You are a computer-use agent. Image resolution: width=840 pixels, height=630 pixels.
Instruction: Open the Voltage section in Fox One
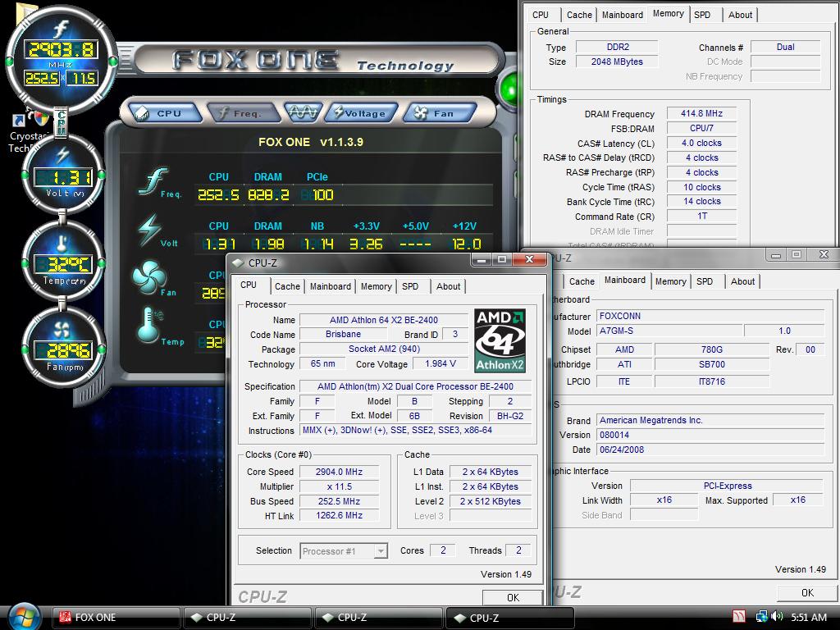pyautogui.click(x=362, y=113)
